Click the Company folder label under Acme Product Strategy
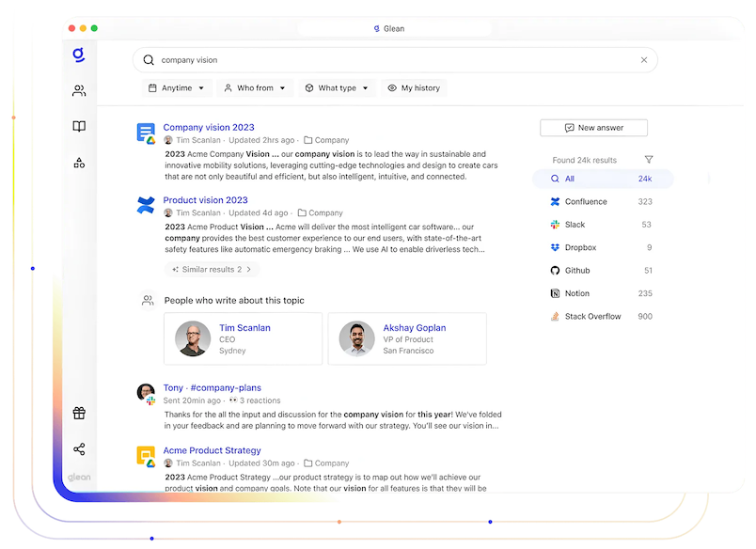This screenshot has height=549, width=756. tap(332, 463)
